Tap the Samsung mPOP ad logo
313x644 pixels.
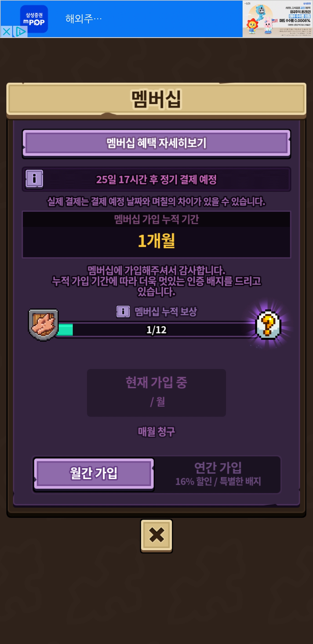pyautogui.click(x=34, y=19)
